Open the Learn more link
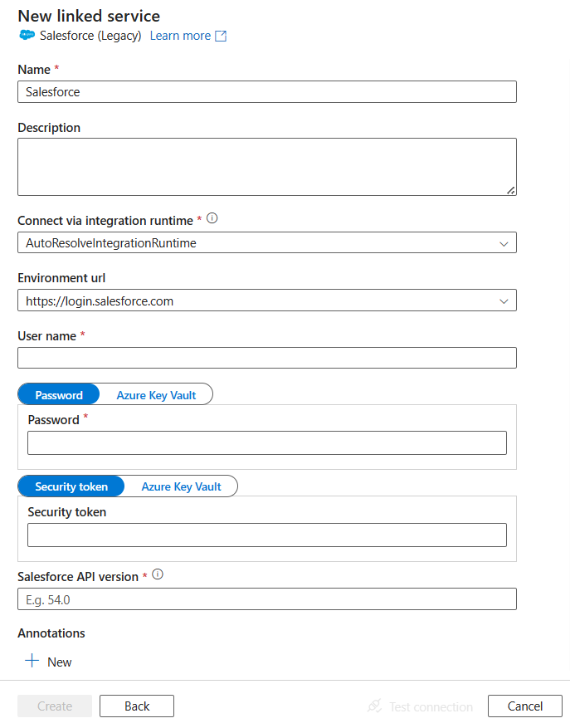Image resolution: width=570 pixels, height=728 pixels. point(179,36)
